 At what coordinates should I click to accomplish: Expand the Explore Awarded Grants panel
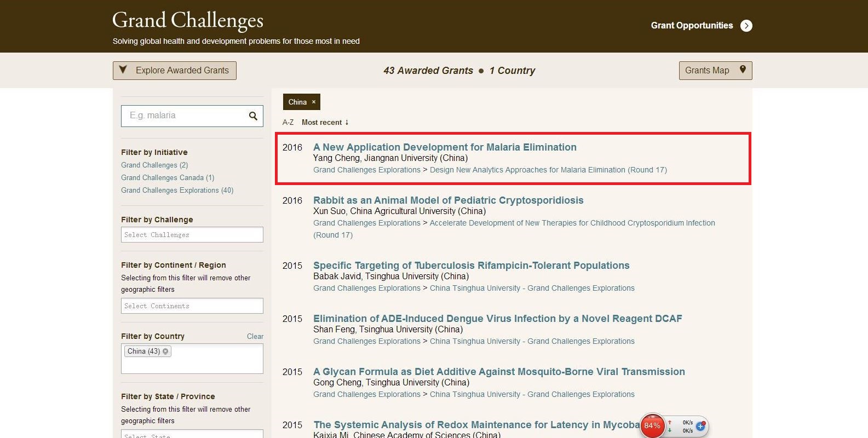coord(175,71)
